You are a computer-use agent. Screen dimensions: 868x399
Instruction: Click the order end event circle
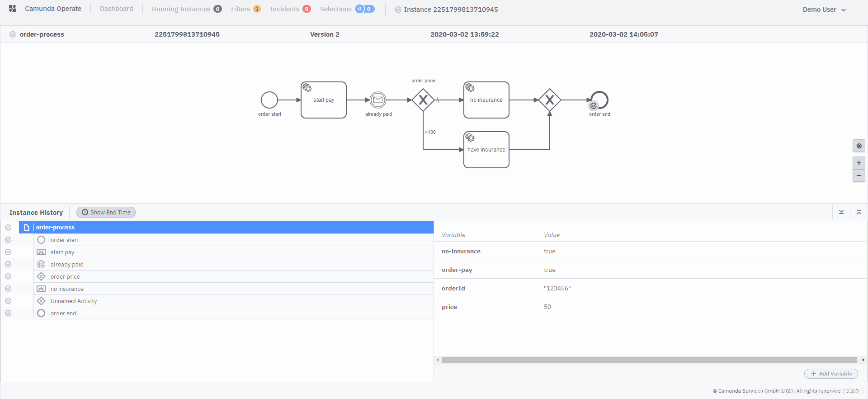tap(600, 100)
